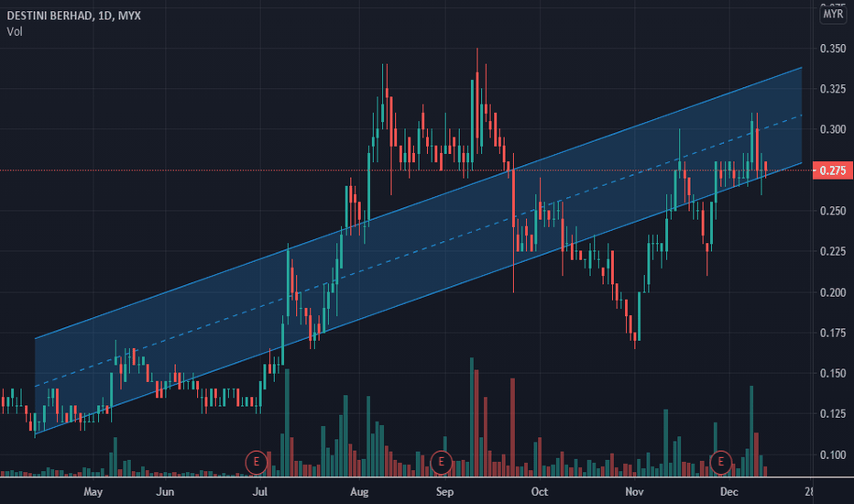Click the Jul label on time axis

pos(260,492)
